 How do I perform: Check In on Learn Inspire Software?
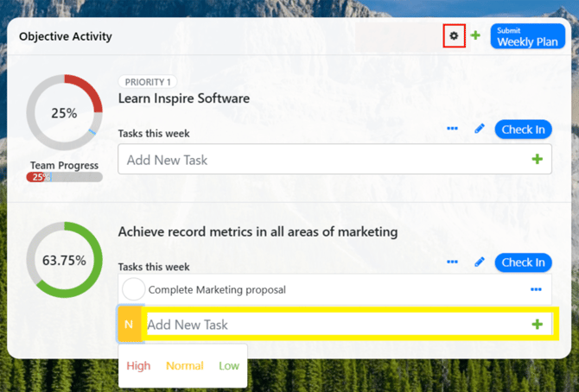(x=523, y=130)
